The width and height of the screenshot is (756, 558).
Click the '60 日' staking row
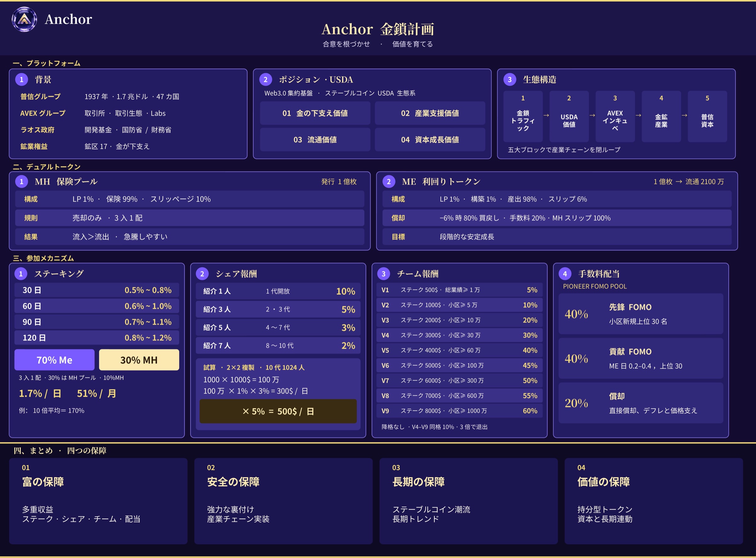[x=97, y=306]
